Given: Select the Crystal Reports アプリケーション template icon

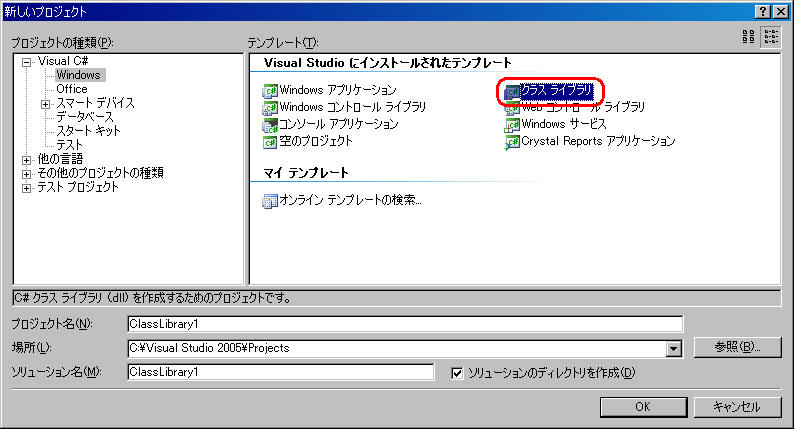Looking at the screenshot, I should coord(512,142).
